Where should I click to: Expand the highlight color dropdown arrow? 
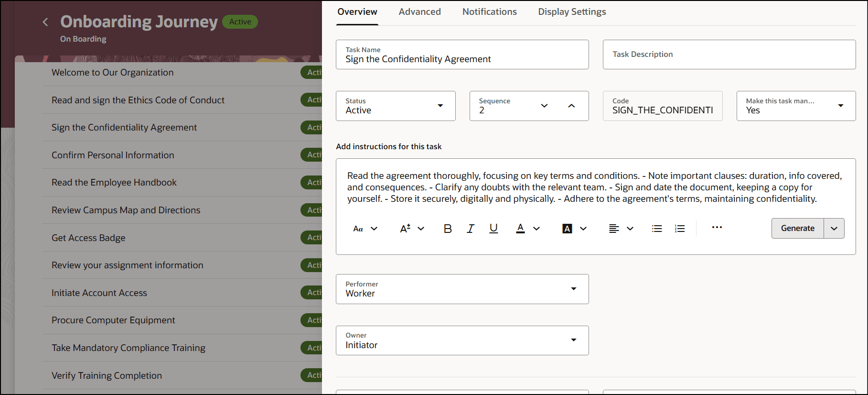pos(583,229)
